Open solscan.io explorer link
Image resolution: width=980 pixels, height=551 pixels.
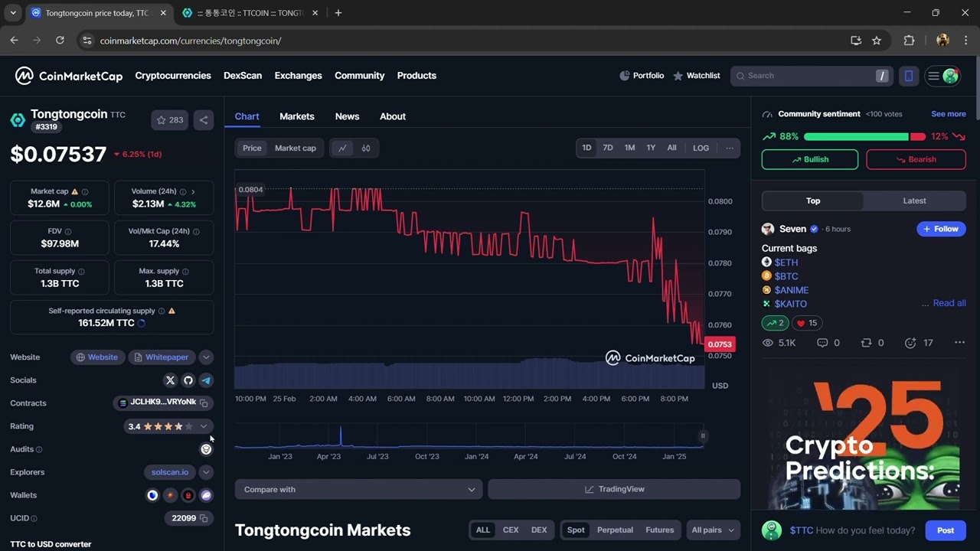(x=169, y=472)
